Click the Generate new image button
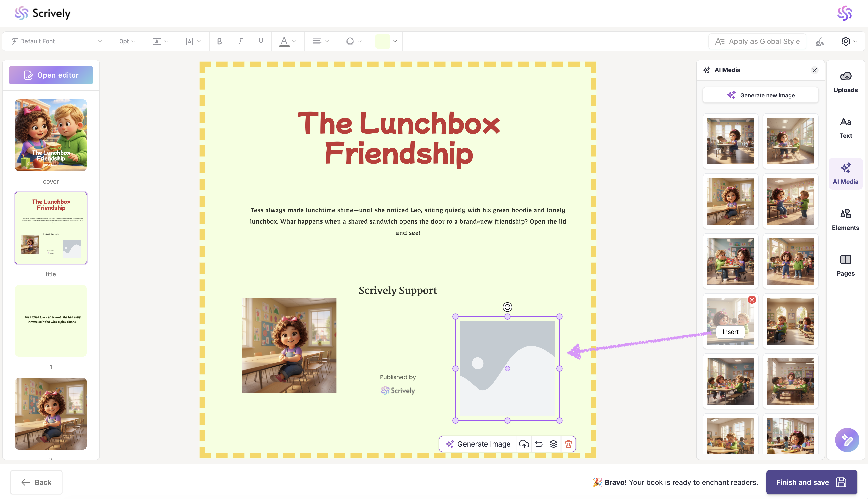 tap(760, 95)
